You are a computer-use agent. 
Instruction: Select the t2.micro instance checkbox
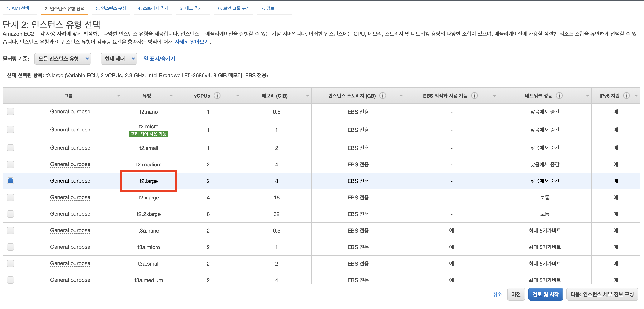[10, 130]
